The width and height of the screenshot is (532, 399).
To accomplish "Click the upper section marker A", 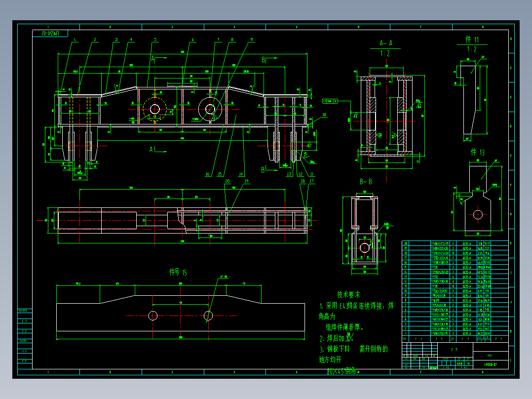I will coord(152,59).
